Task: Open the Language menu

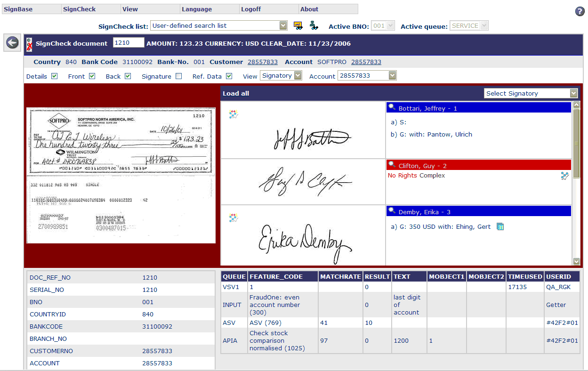Action: pos(197,9)
